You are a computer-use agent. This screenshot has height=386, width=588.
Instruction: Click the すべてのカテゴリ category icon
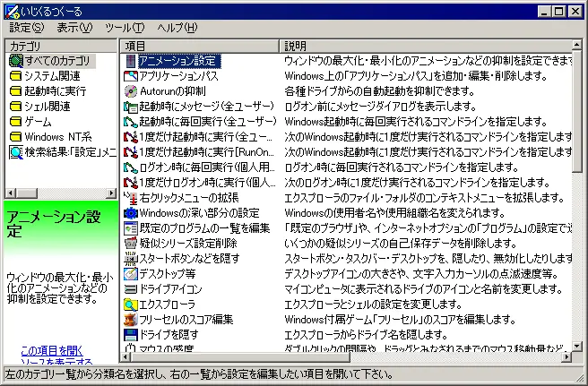point(15,61)
